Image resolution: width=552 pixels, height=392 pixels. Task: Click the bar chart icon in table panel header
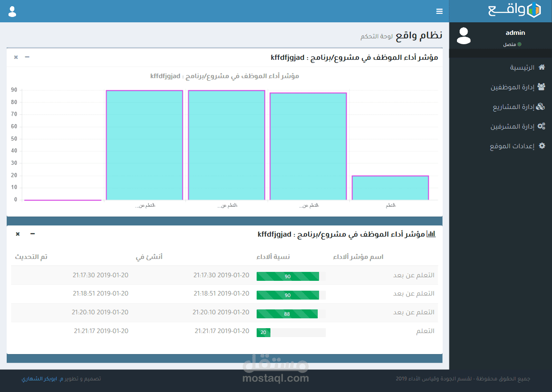(431, 234)
